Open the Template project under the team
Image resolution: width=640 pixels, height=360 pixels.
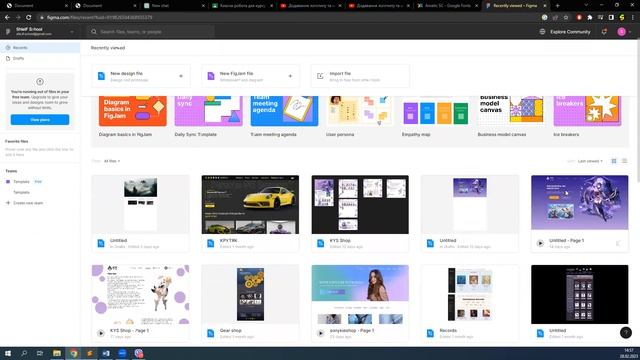point(21,192)
